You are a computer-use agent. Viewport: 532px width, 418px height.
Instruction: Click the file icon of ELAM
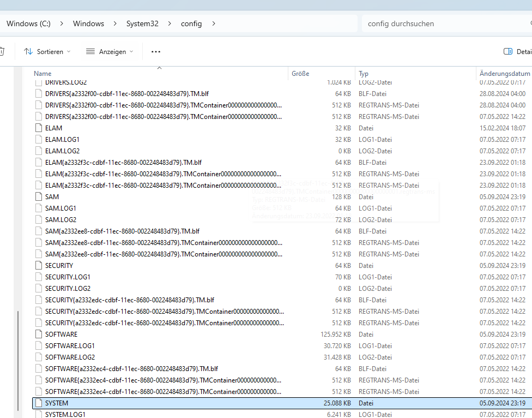coord(39,128)
